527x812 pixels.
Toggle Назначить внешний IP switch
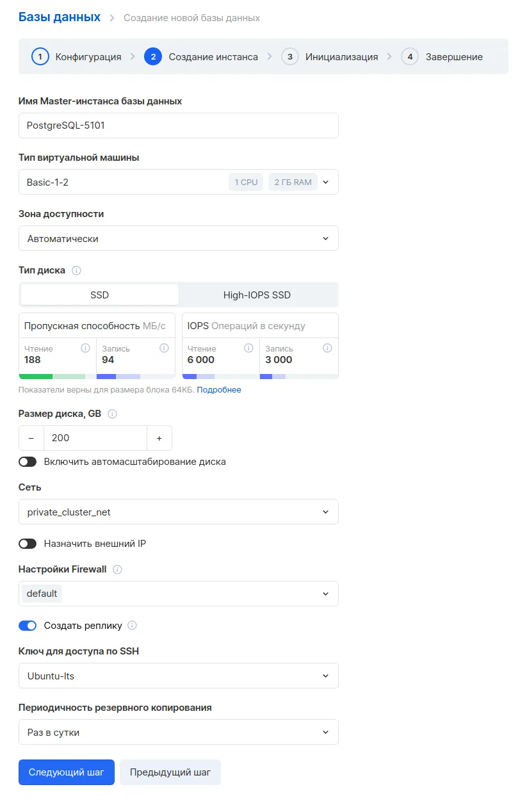[x=28, y=544]
